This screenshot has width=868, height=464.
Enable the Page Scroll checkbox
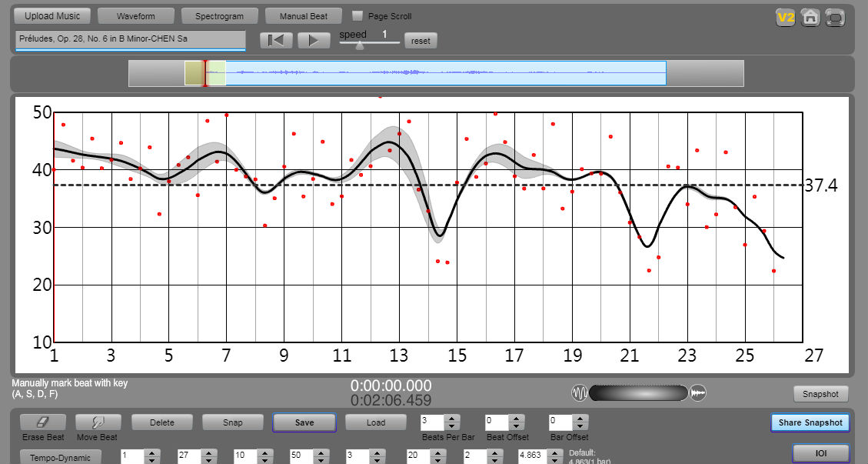coord(358,16)
